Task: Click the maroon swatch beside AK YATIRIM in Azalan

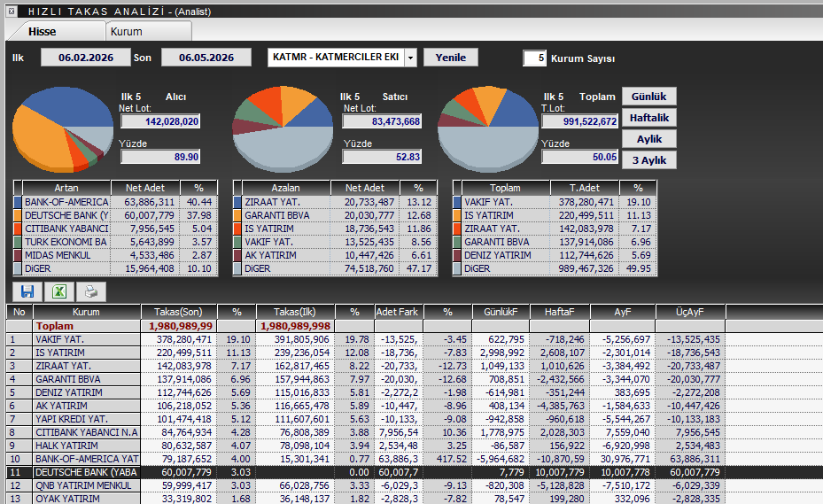Action: pyautogui.click(x=237, y=255)
